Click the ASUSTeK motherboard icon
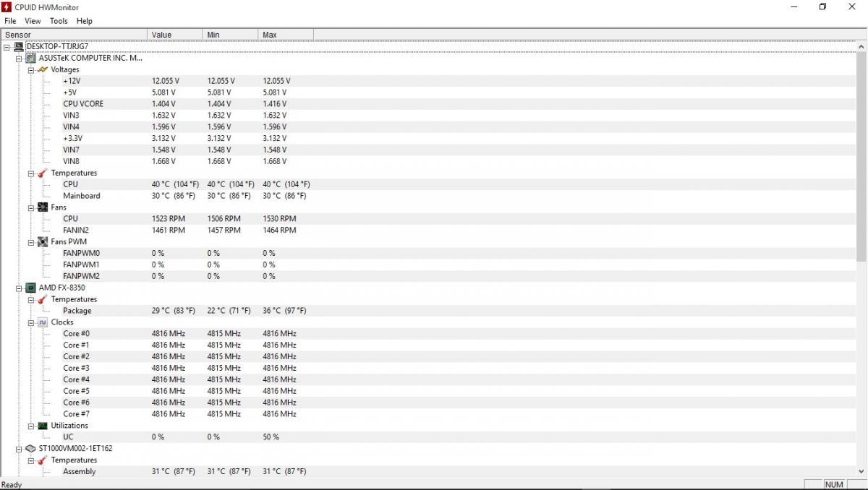 (31, 58)
